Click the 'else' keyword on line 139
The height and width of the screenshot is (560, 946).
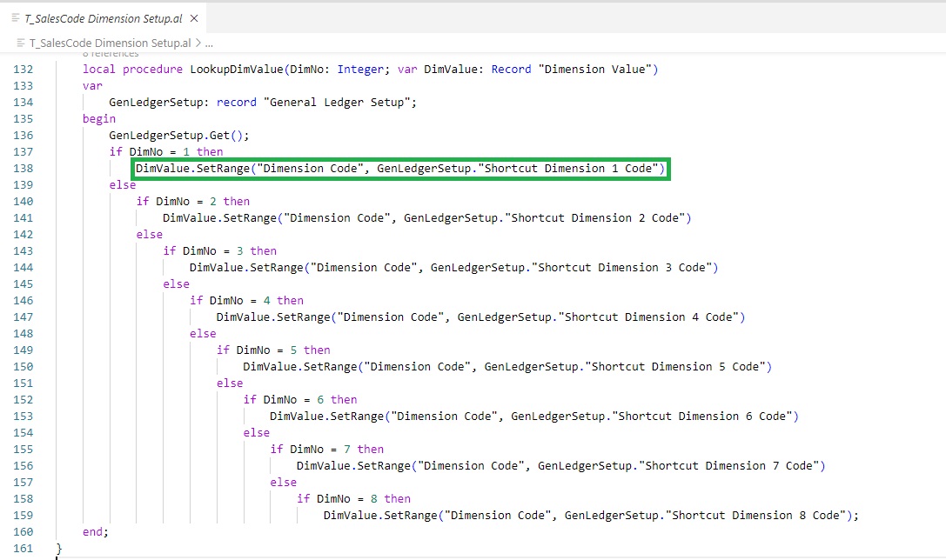click(x=123, y=185)
